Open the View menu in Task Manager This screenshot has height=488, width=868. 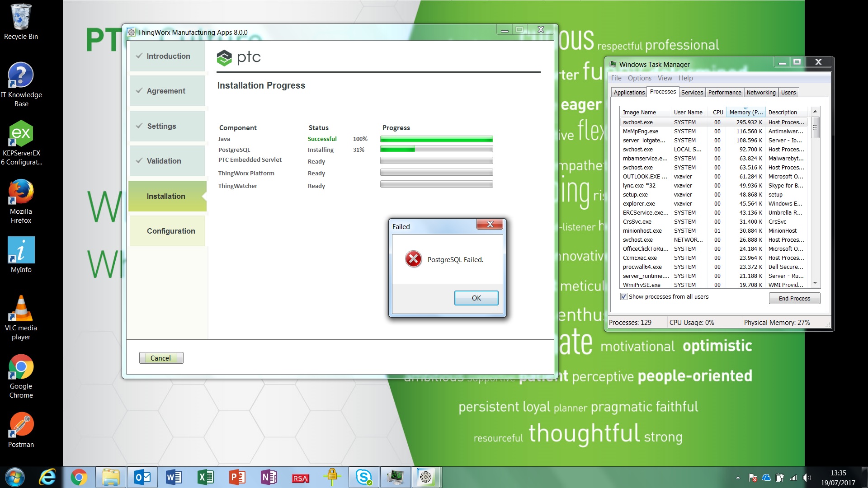click(x=665, y=78)
